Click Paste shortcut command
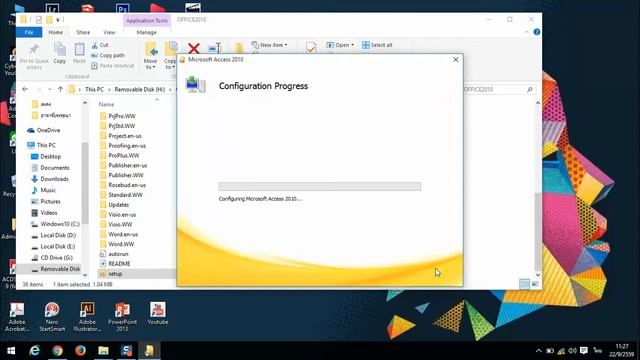Viewport: 640px width, 360px height. pyautogui.click(x=113, y=65)
